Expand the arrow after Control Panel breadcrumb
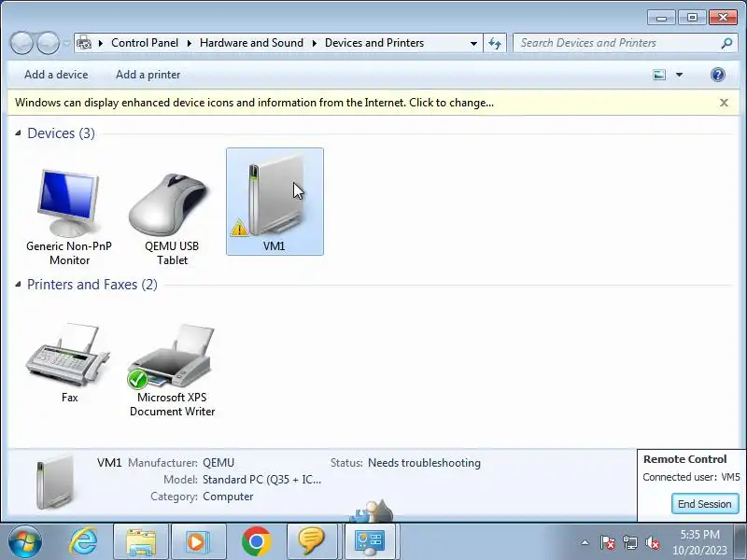This screenshot has height=560, width=747. click(x=190, y=43)
